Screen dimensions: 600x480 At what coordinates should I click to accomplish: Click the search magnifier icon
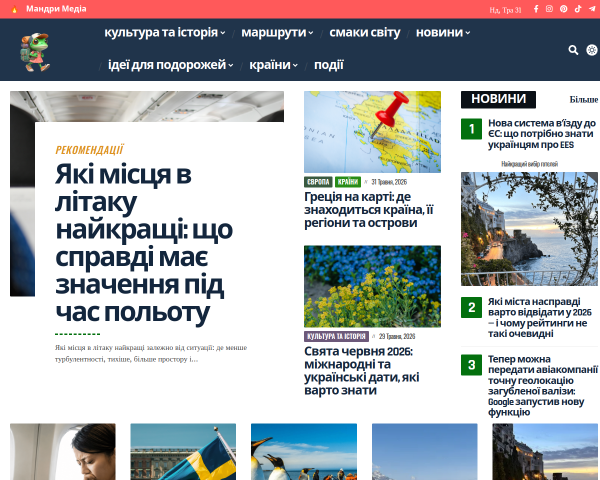pyautogui.click(x=573, y=50)
